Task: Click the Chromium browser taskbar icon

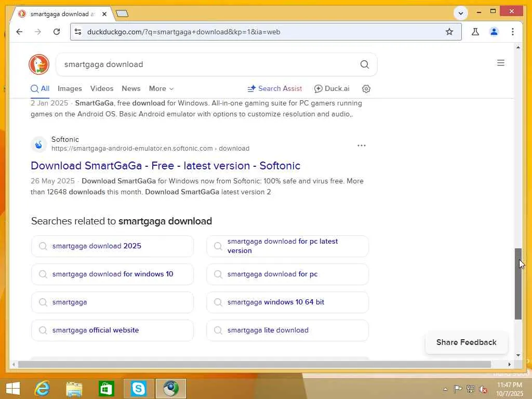Action: [x=170, y=388]
